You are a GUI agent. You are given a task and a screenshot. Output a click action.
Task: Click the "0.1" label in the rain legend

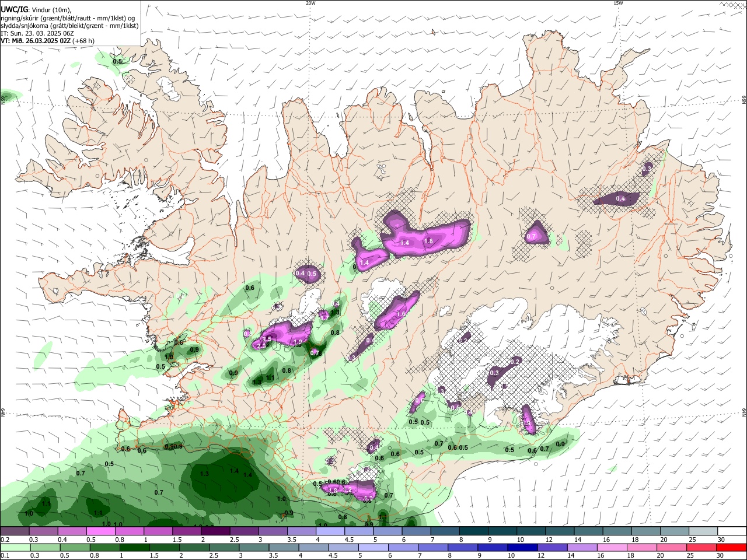(x=5, y=556)
